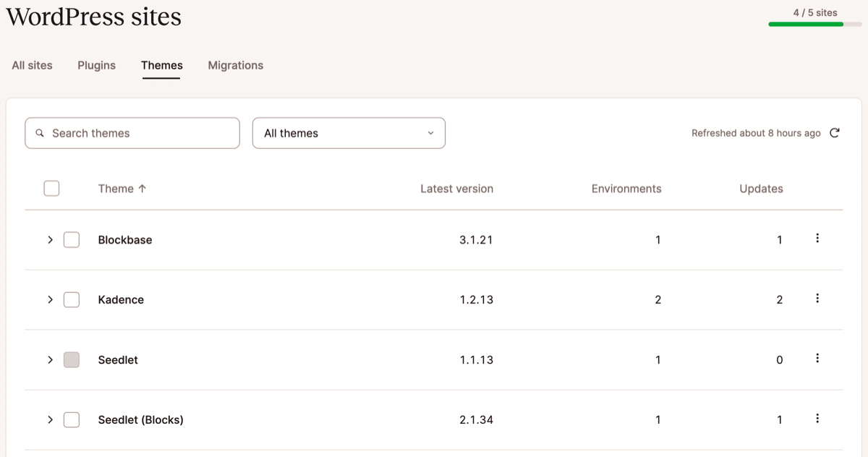This screenshot has width=868, height=457.
Task: Expand the Kadence theme row
Action: 50,300
